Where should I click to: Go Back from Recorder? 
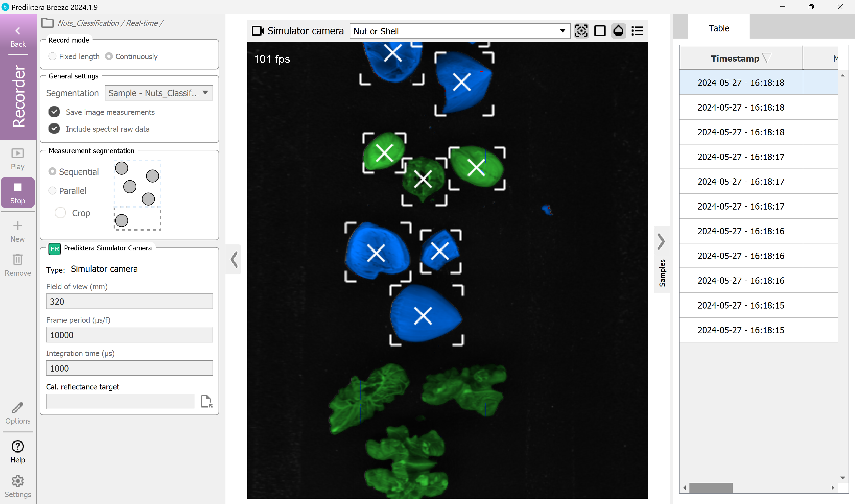coord(18,37)
